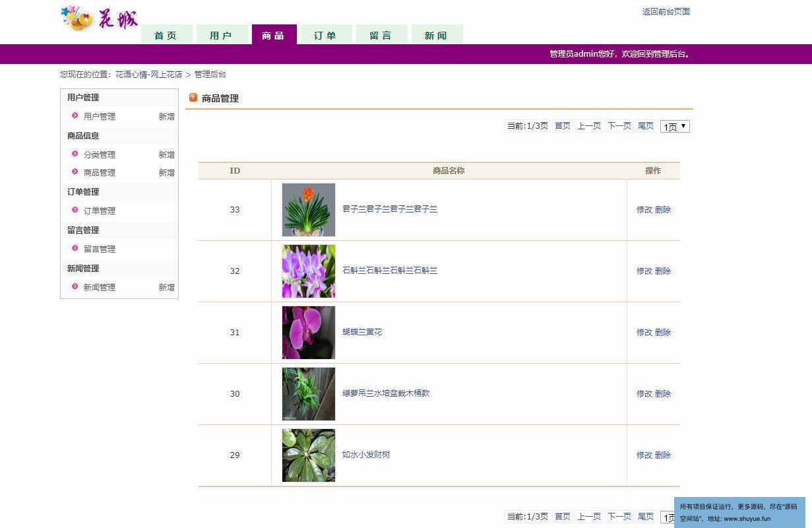
Task: Switch to the 留言 tab
Action: click(381, 35)
